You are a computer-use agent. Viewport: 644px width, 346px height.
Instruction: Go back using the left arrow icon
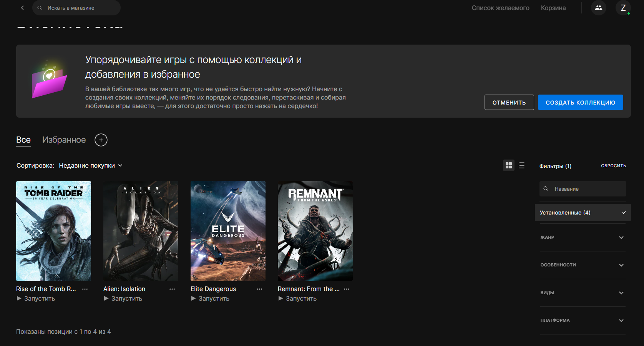pos(22,8)
